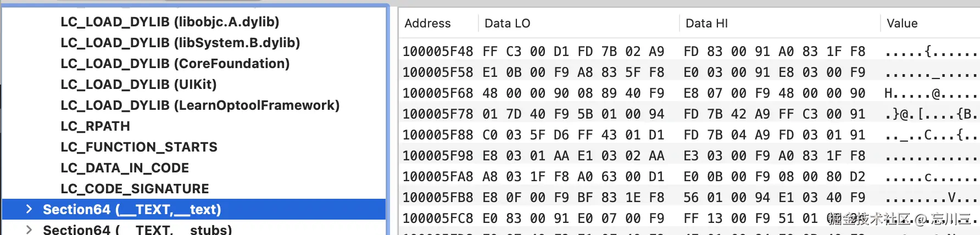This screenshot has width=980, height=235.
Task: Expand the Section64 (__TEXT,__stubs) node
Action: 29,230
